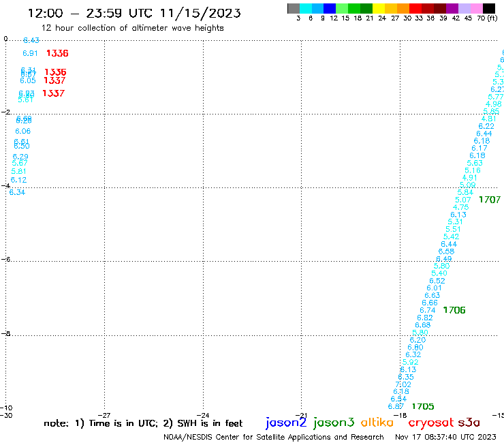Click the wave height value 5.51

tap(453, 230)
